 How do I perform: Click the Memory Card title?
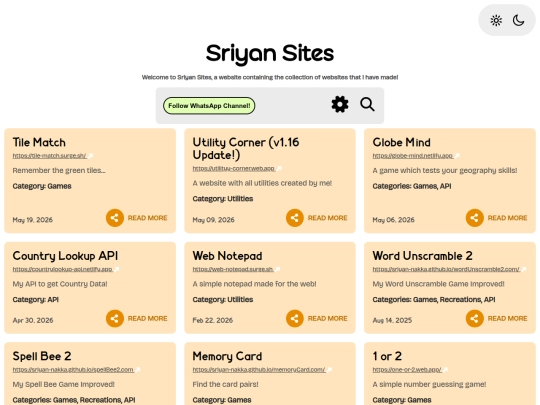tap(227, 356)
